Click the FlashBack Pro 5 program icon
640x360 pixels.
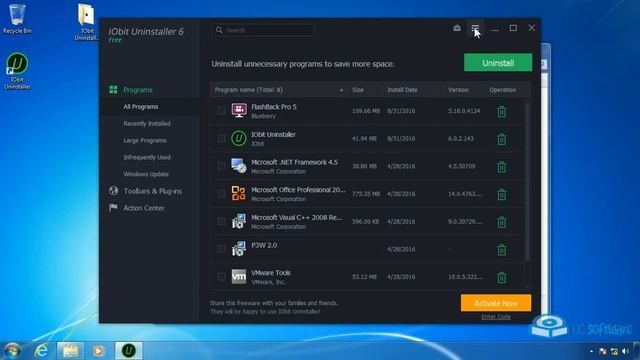239,110
